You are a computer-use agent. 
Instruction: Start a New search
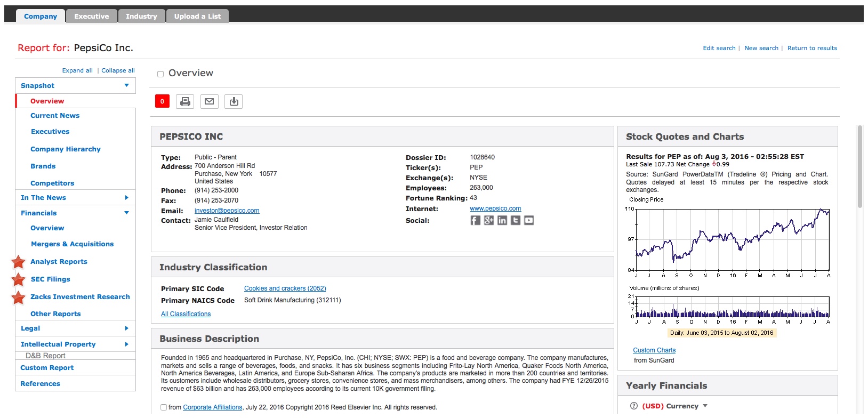pos(761,48)
